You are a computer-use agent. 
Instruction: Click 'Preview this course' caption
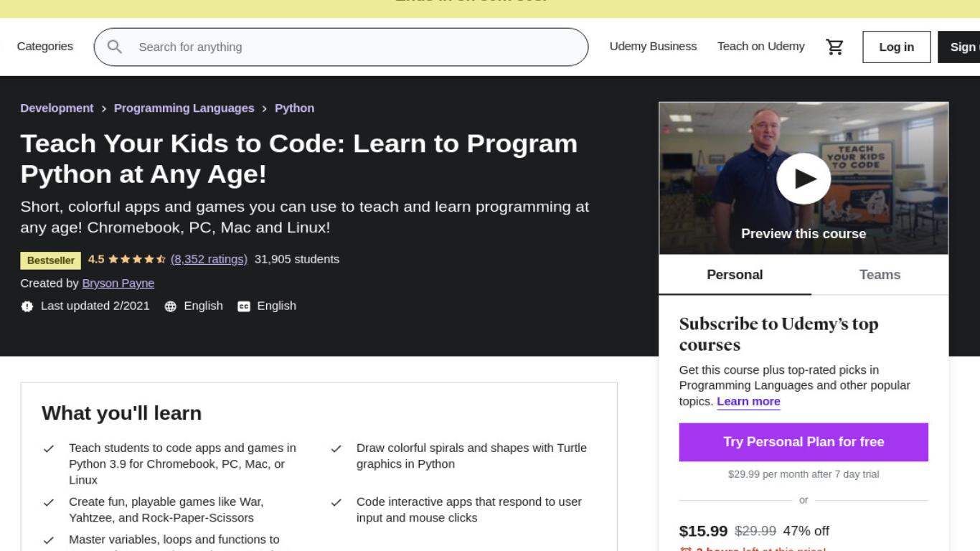[804, 234]
